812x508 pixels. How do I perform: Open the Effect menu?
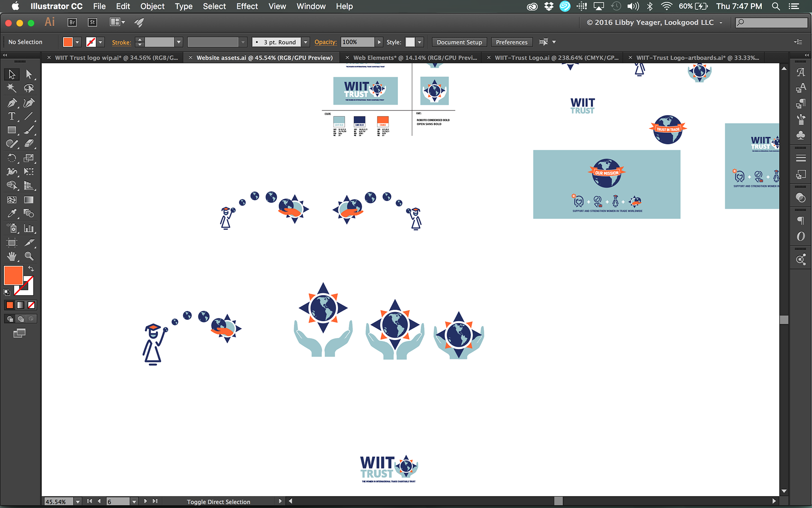point(247,6)
